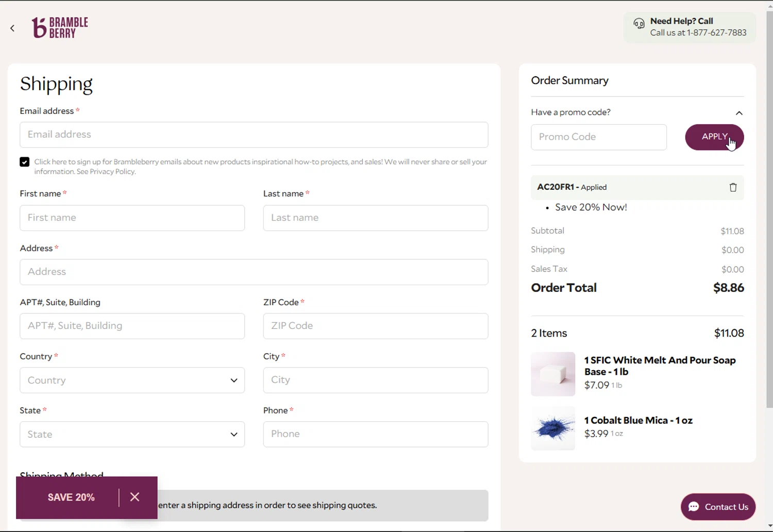Focus the Phone input field
This screenshot has width=773, height=532.
[x=376, y=434]
